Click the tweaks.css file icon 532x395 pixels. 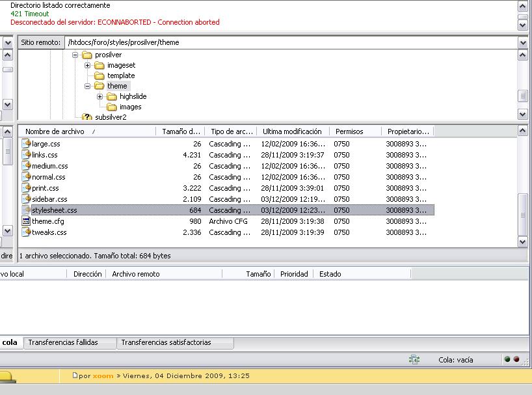26,232
